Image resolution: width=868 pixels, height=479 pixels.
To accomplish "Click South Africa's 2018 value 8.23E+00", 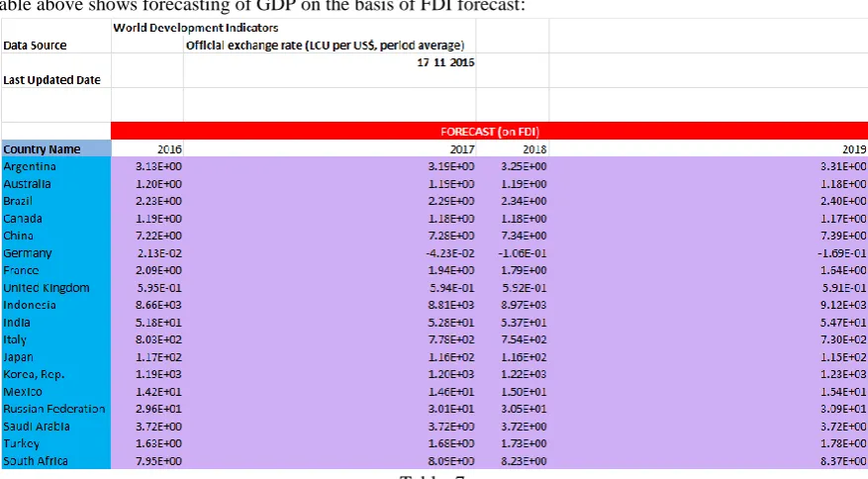I will point(524,461).
